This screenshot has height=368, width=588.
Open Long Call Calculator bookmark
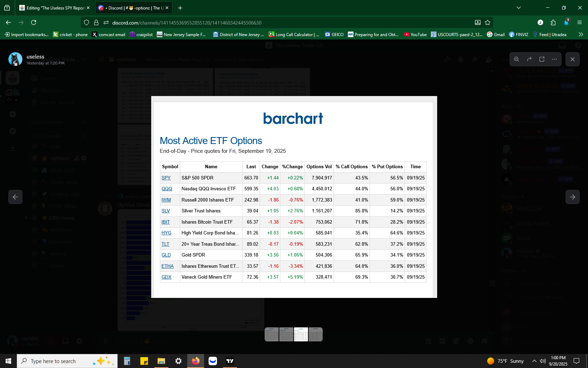coord(294,34)
